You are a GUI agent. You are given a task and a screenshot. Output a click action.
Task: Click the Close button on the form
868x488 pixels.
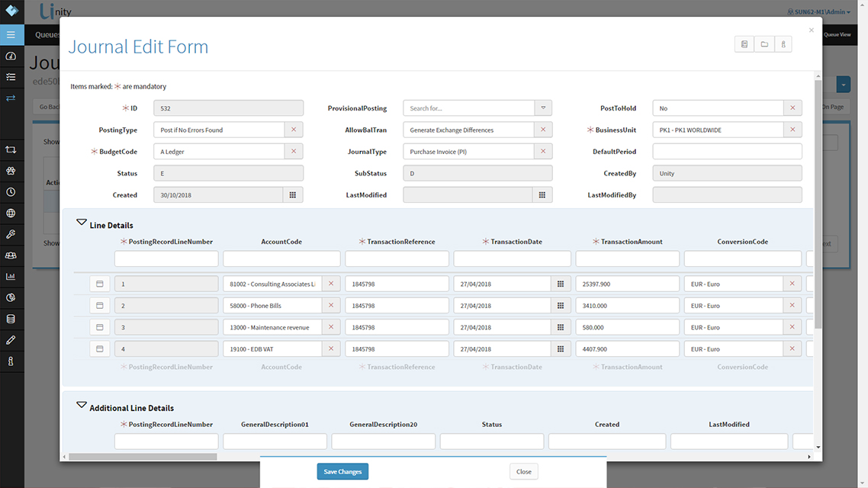click(x=523, y=471)
